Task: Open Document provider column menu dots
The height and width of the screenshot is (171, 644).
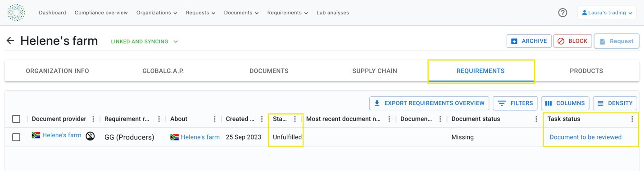Action: 93,119
